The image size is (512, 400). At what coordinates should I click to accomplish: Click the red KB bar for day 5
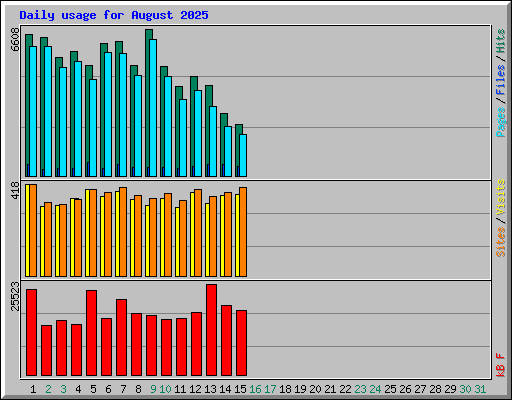[x=91, y=333]
